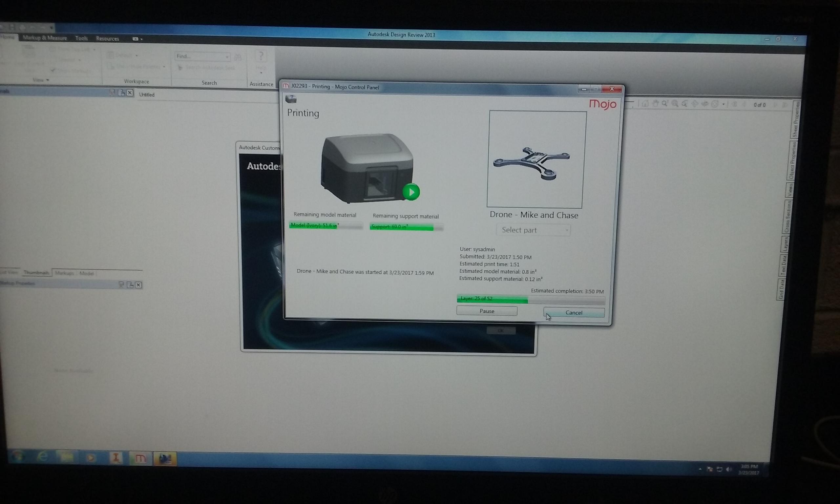Open Windows Media Player from the taskbar
Image resolution: width=840 pixels, height=504 pixels.
point(91,458)
